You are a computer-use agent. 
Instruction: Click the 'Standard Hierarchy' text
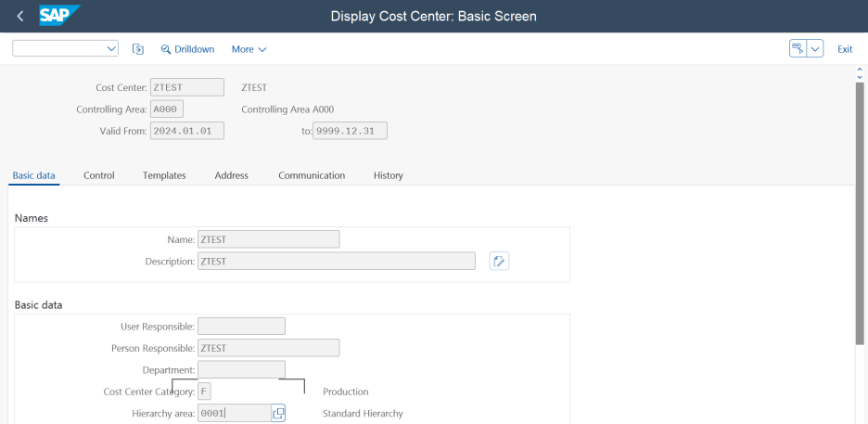tap(364, 414)
